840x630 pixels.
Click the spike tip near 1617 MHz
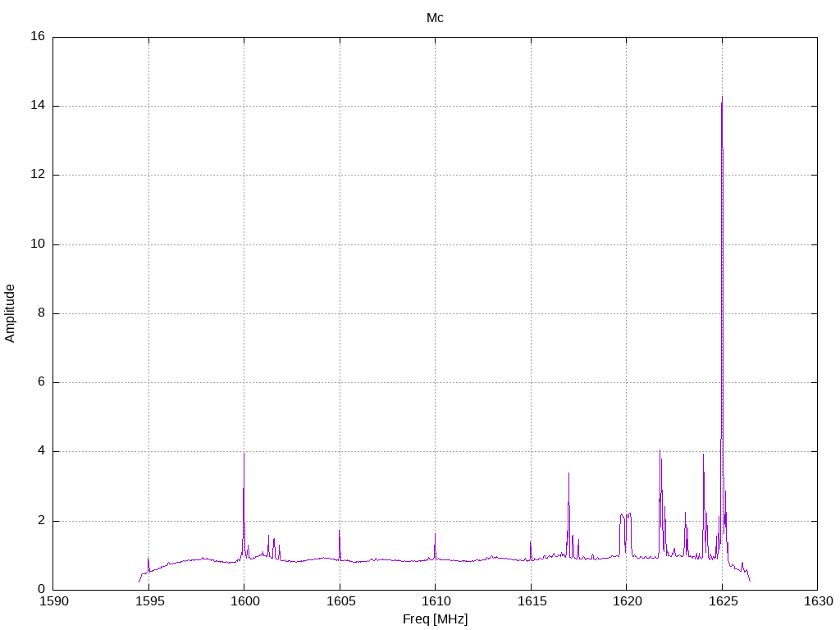[x=569, y=473]
